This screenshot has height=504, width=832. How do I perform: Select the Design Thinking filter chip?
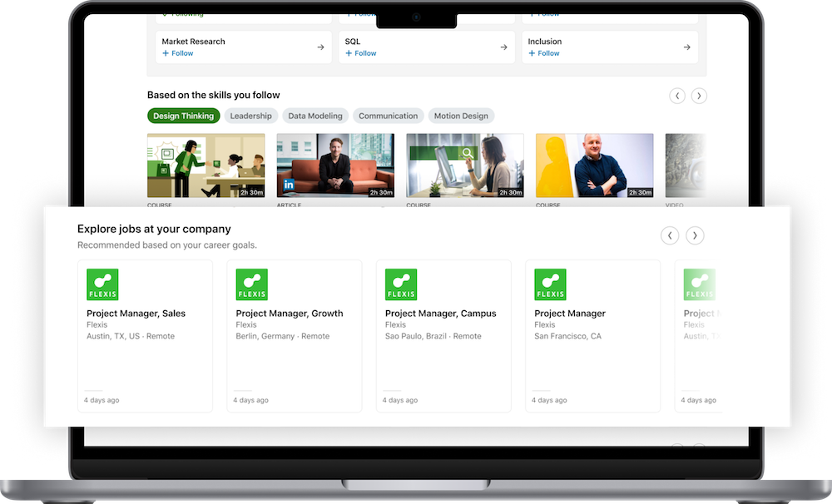point(184,116)
